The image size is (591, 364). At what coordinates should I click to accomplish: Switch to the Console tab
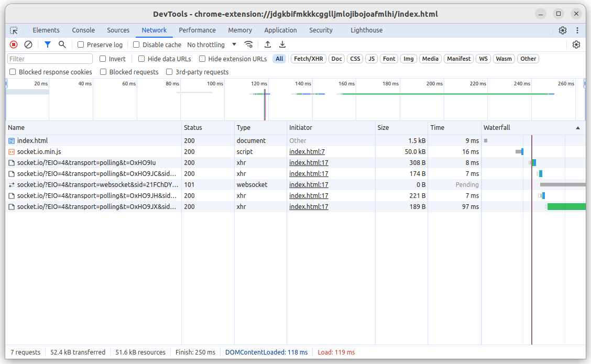tap(83, 30)
